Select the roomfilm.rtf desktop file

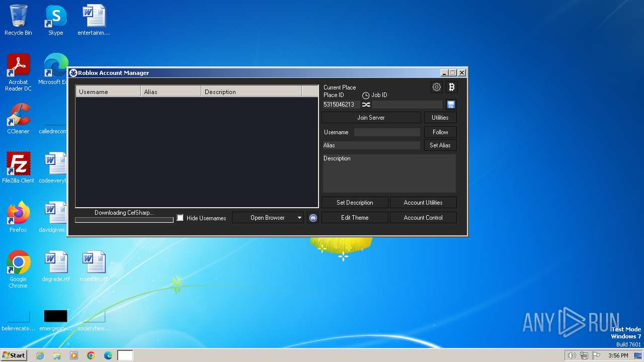tap(94, 266)
